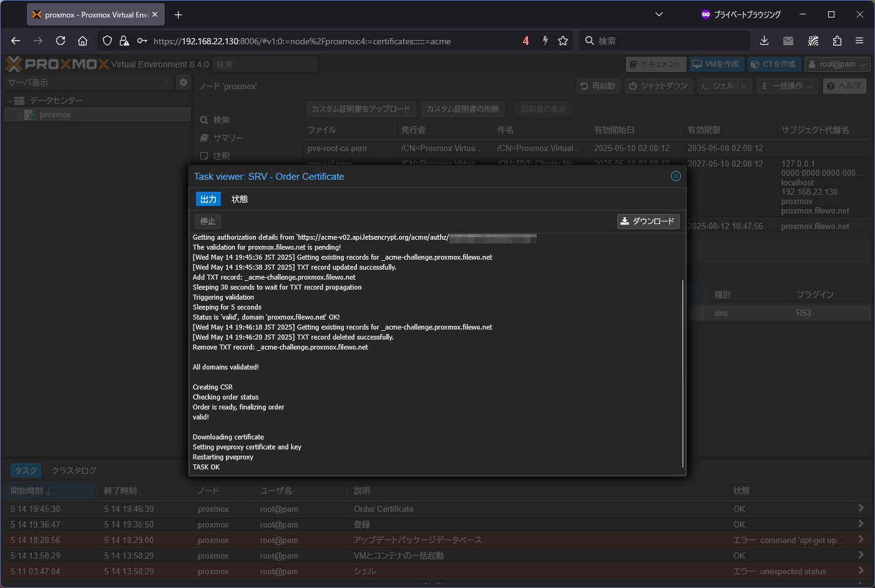Click the CTを作成 button
The height and width of the screenshot is (588, 875).
[774, 64]
